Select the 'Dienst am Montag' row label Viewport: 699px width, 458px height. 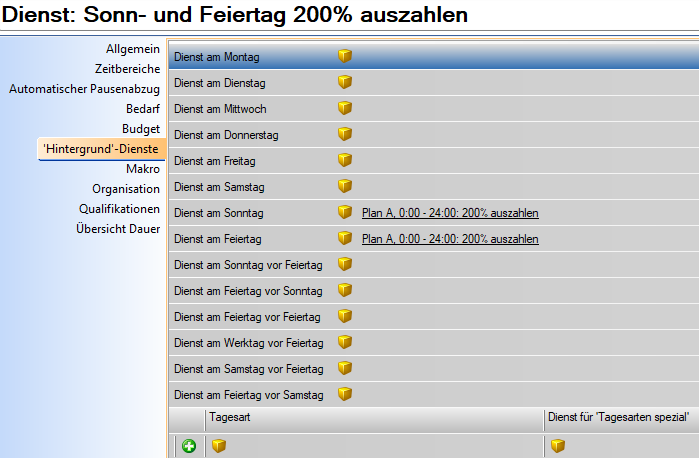coord(217,57)
